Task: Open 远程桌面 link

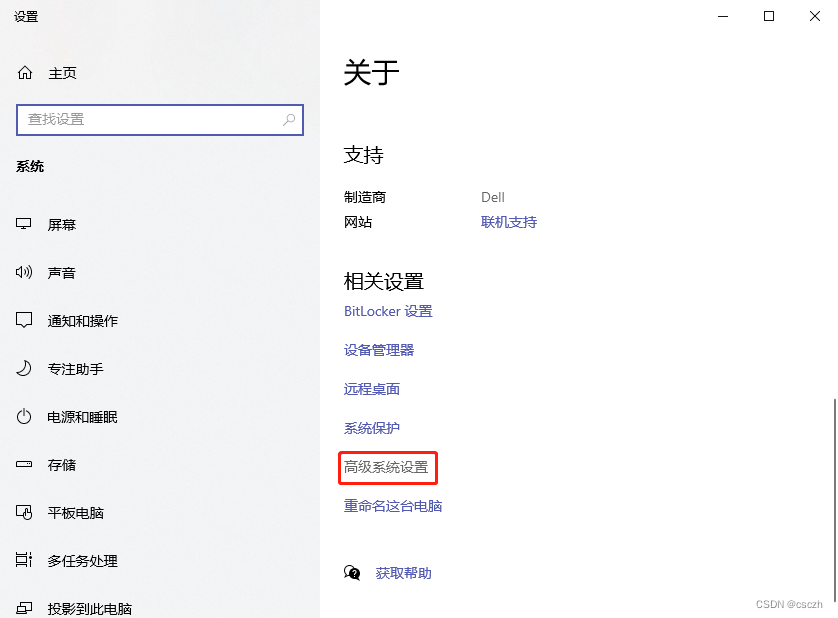Action: [371, 389]
